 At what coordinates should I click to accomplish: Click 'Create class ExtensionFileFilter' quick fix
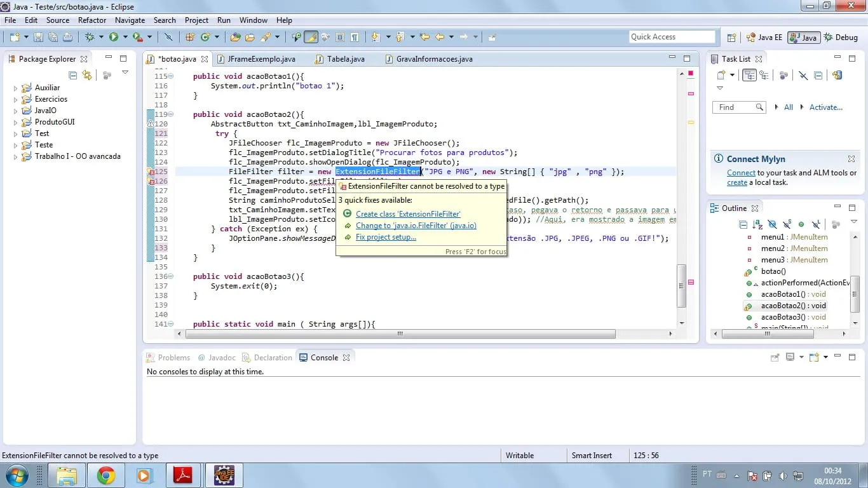coord(408,214)
